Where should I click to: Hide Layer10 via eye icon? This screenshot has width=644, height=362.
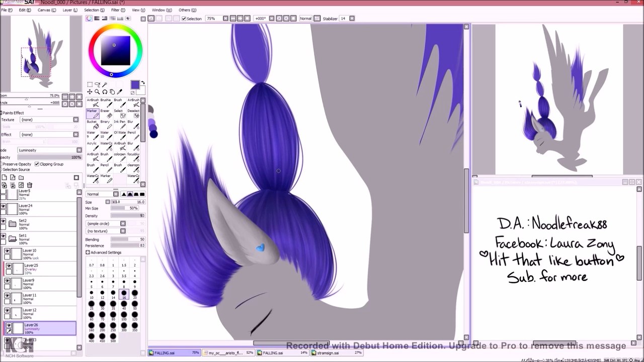point(7,251)
